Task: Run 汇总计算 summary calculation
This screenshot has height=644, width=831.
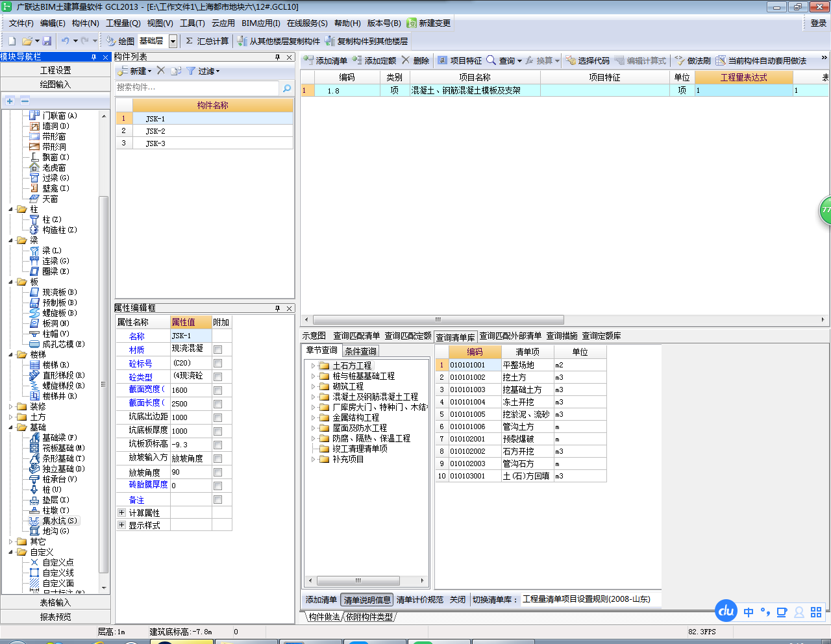Action: (207, 41)
